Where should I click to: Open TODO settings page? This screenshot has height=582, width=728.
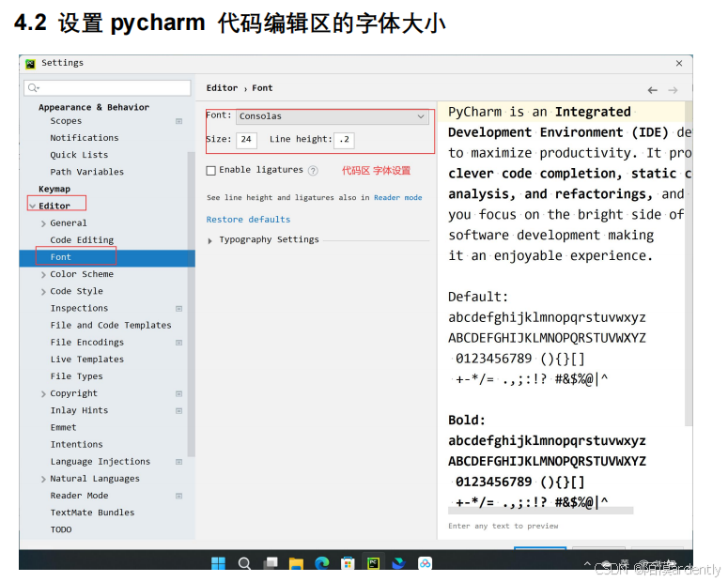click(61, 529)
